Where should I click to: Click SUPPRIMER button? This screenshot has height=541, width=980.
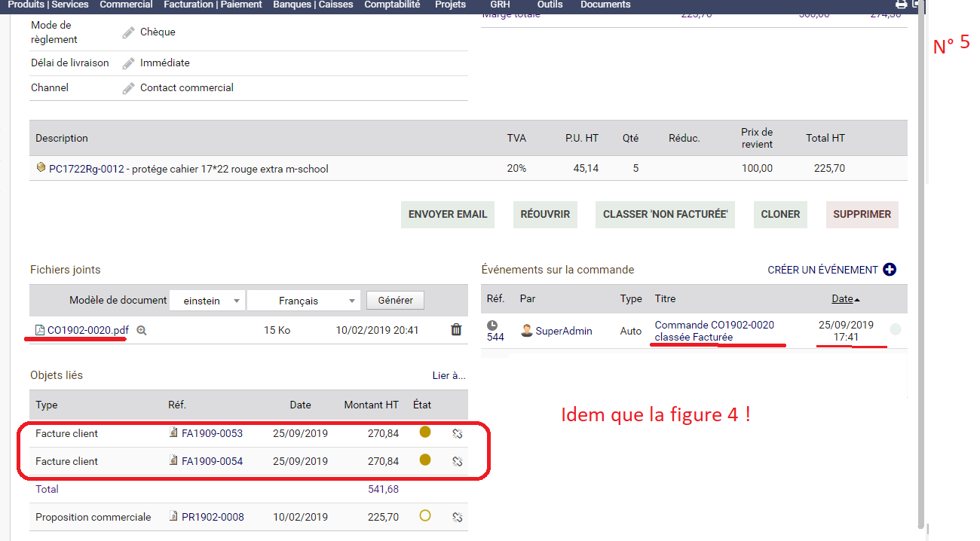point(862,214)
